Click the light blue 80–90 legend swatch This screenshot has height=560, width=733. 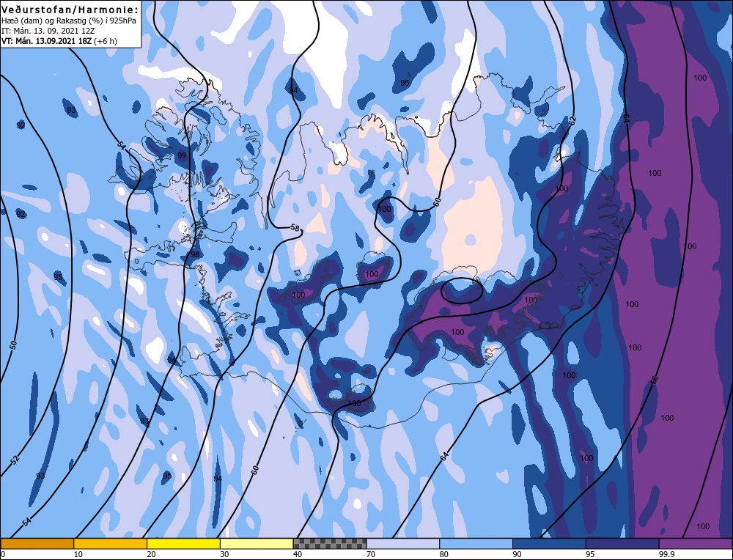point(476,543)
